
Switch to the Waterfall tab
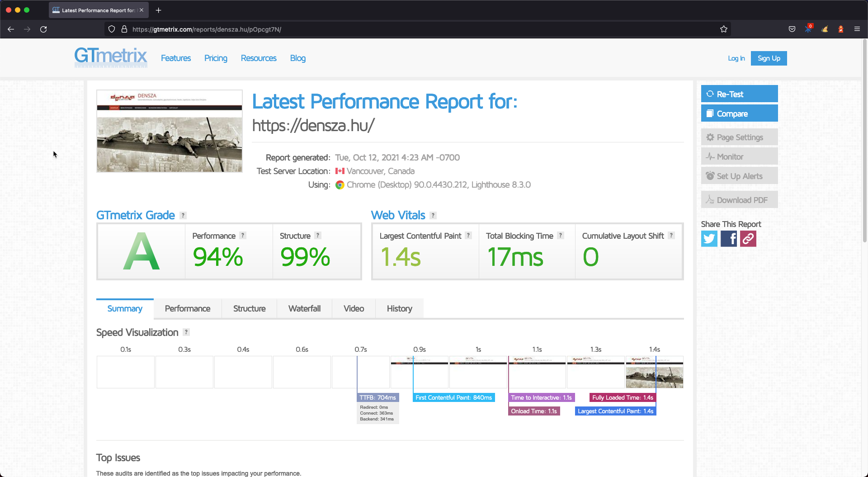coord(304,309)
